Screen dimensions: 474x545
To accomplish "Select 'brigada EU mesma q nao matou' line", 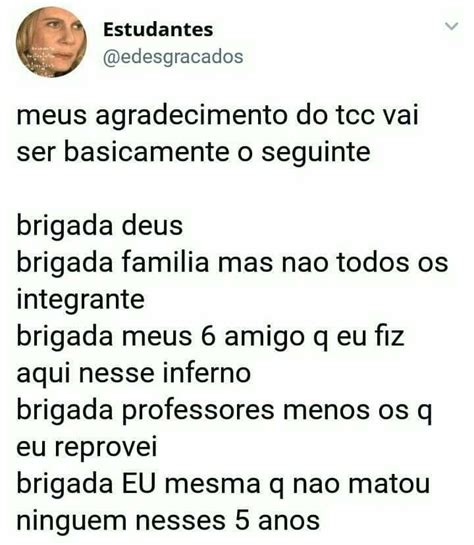I will tap(223, 484).
